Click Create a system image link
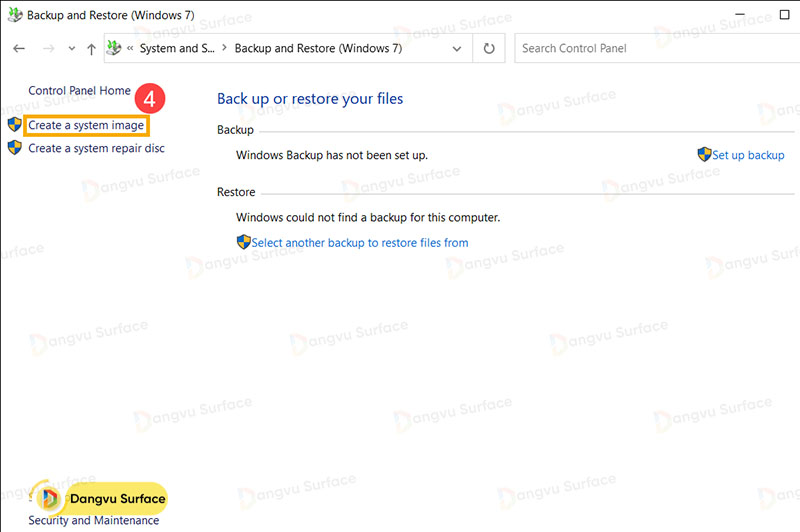 click(x=86, y=125)
